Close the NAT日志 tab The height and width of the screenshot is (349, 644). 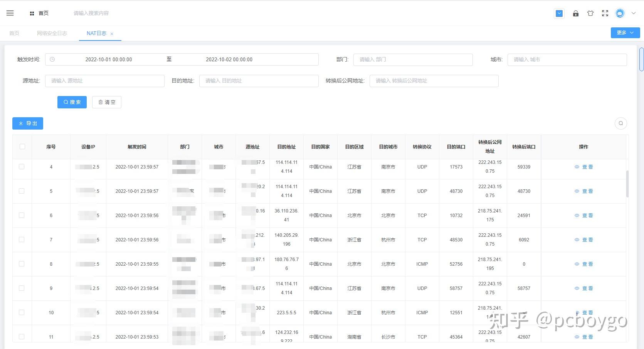(112, 33)
